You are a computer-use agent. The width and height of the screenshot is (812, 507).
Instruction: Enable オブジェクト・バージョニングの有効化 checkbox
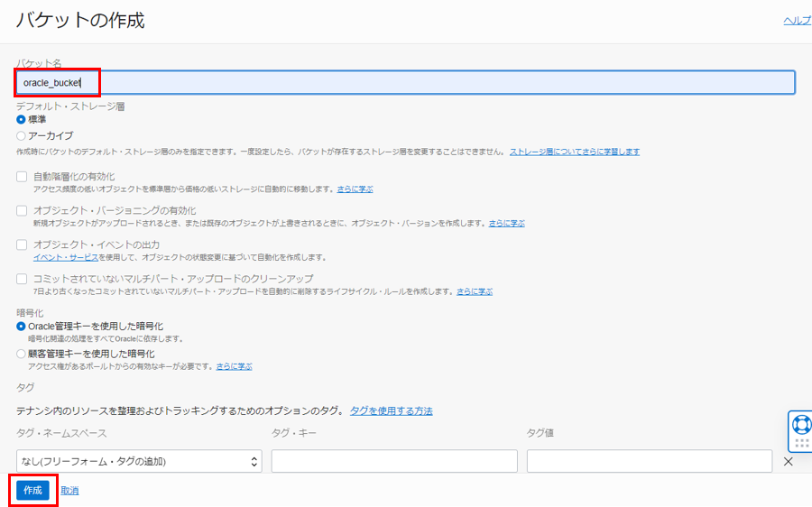click(x=22, y=210)
